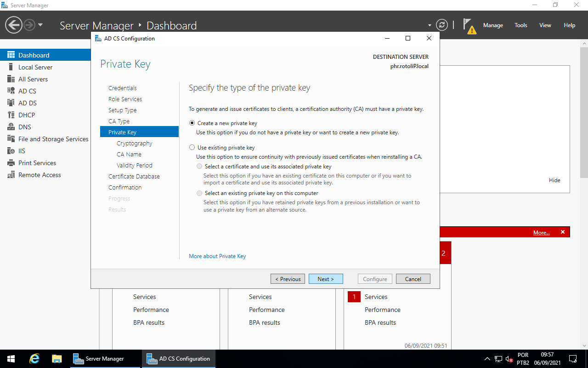Expand hidden icons in the system tray

487,358
